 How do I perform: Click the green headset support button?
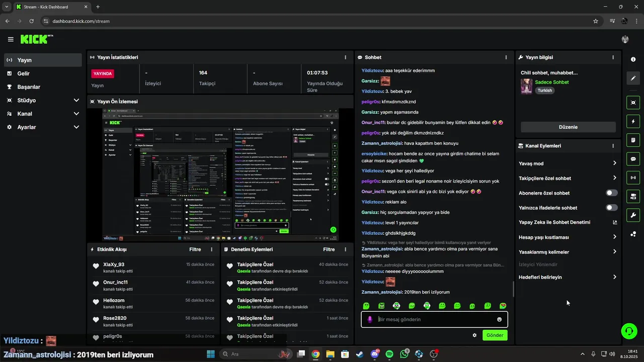coord(629,331)
